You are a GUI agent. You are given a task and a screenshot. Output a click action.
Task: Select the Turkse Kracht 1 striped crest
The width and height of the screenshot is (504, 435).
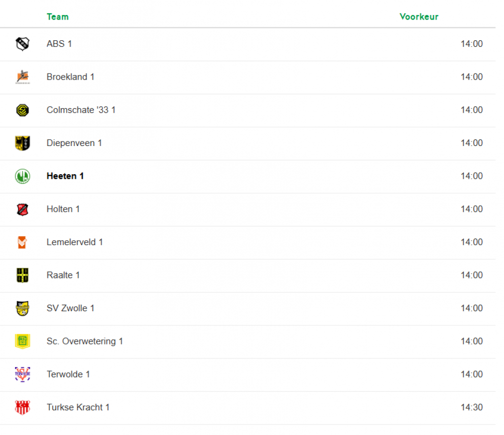[x=23, y=407]
